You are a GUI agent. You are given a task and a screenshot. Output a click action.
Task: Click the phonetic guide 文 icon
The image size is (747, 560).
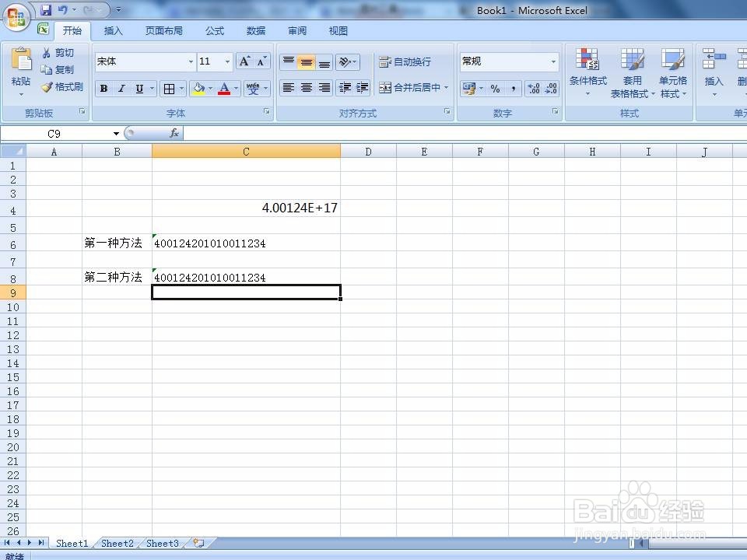tap(253, 89)
